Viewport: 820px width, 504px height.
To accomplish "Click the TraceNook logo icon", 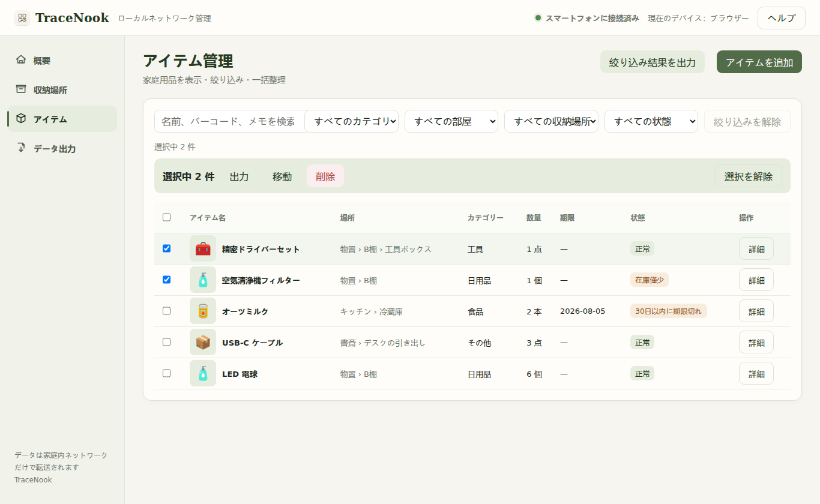I will [22, 18].
